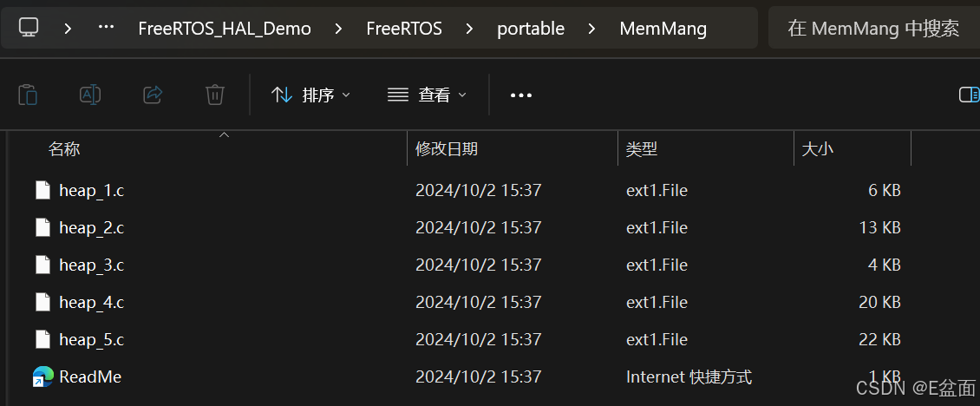This screenshot has height=406, width=980.
Task: Open the 查看 view dropdown
Action: click(428, 95)
